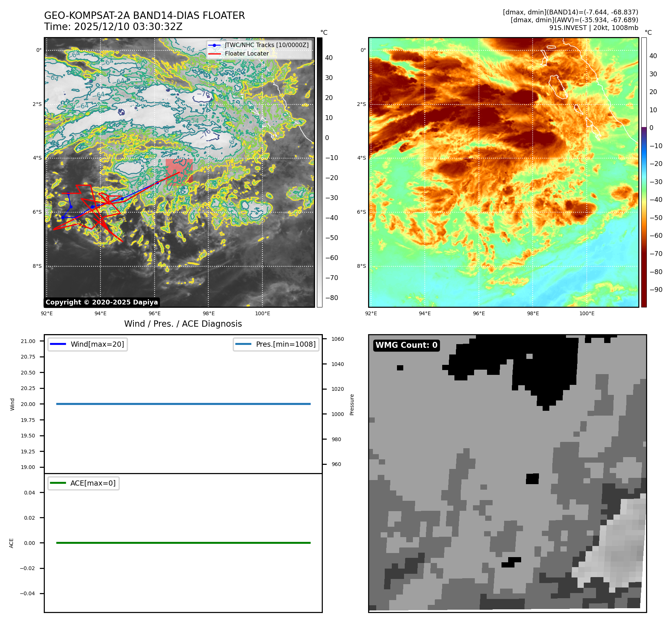Click the grayscale temperature colorbar
Viewport: 672px width, 626px height.
[320, 172]
